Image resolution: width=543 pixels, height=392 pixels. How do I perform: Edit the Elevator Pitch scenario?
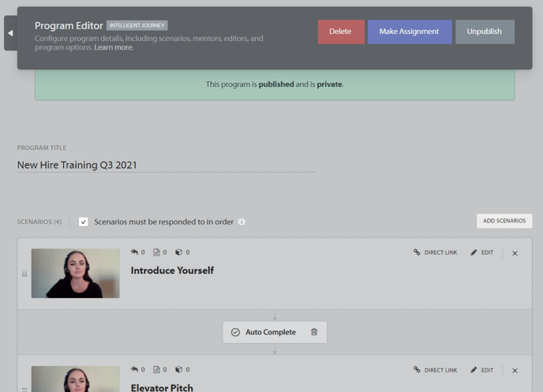pyautogui.click(x=481, y=370)
